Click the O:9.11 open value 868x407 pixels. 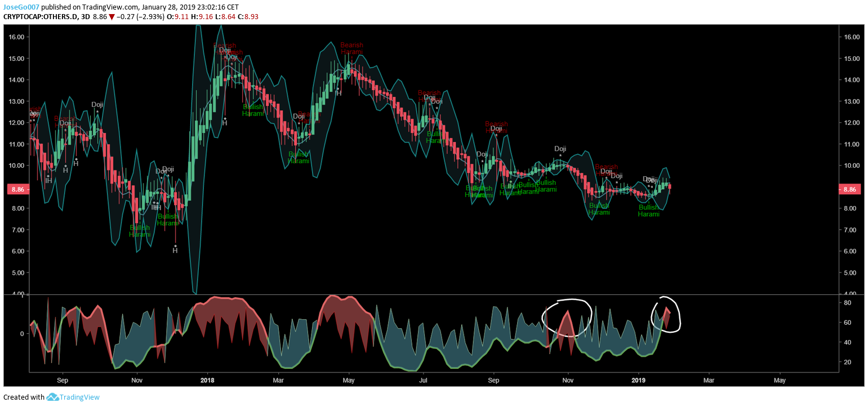tap(178, 17)
